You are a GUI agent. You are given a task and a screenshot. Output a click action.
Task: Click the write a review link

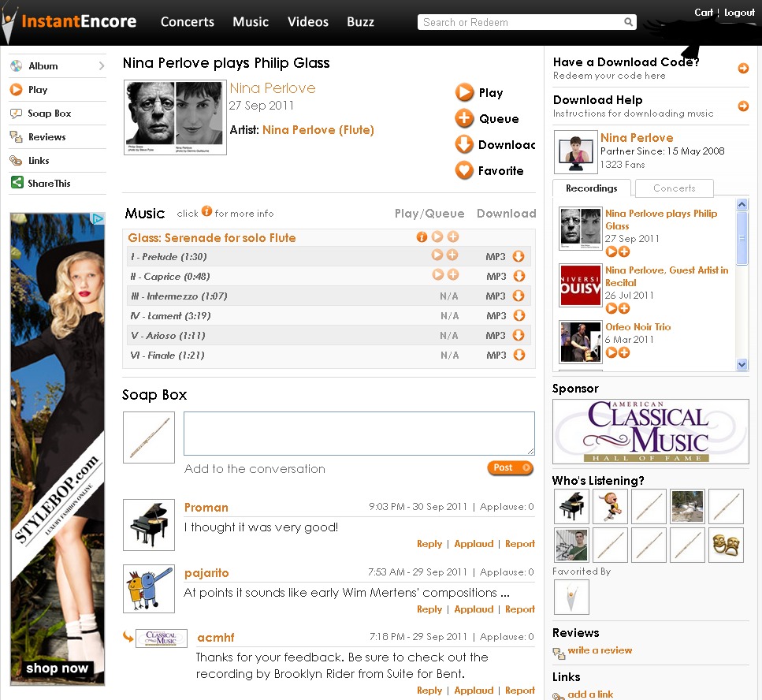(600, 650)
